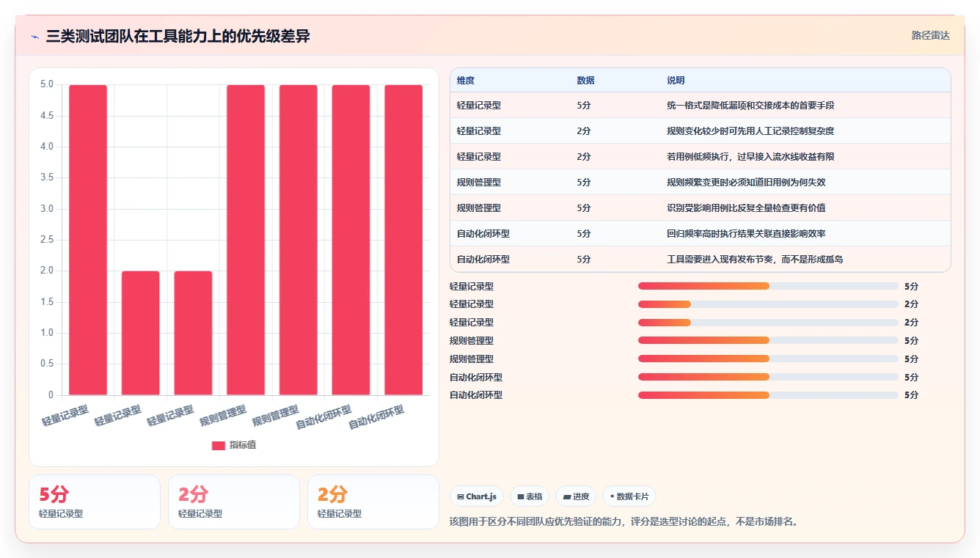Click the 4.5 y-axis tick label
The image size is (980, 558).
click(47, 115)
